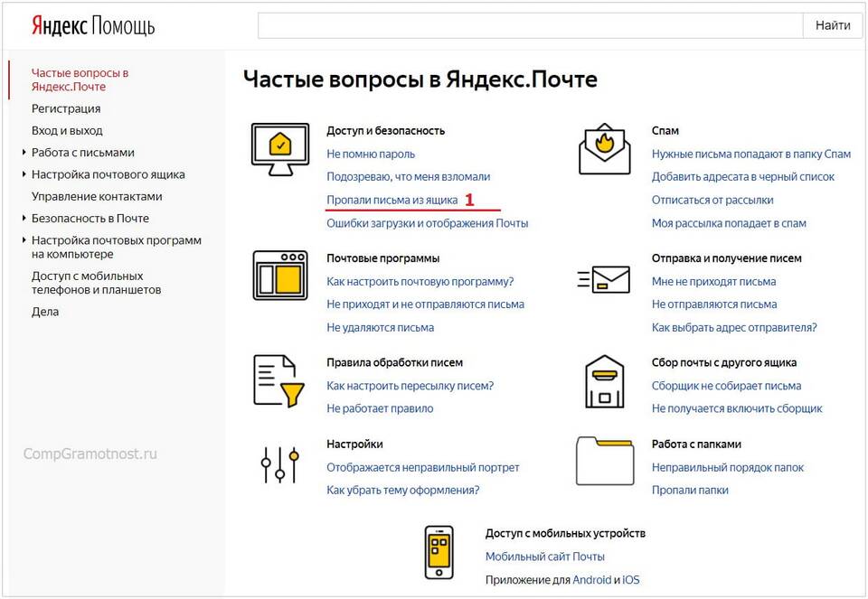Click the Доступ и безопасность heading
Viewport: 868px width, 599px height.
tap(386, 130)
